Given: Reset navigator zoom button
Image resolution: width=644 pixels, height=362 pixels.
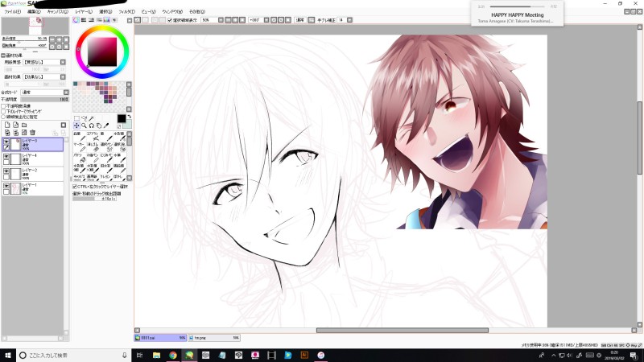Looking at the screenshot, I should (x=66, y=39).
